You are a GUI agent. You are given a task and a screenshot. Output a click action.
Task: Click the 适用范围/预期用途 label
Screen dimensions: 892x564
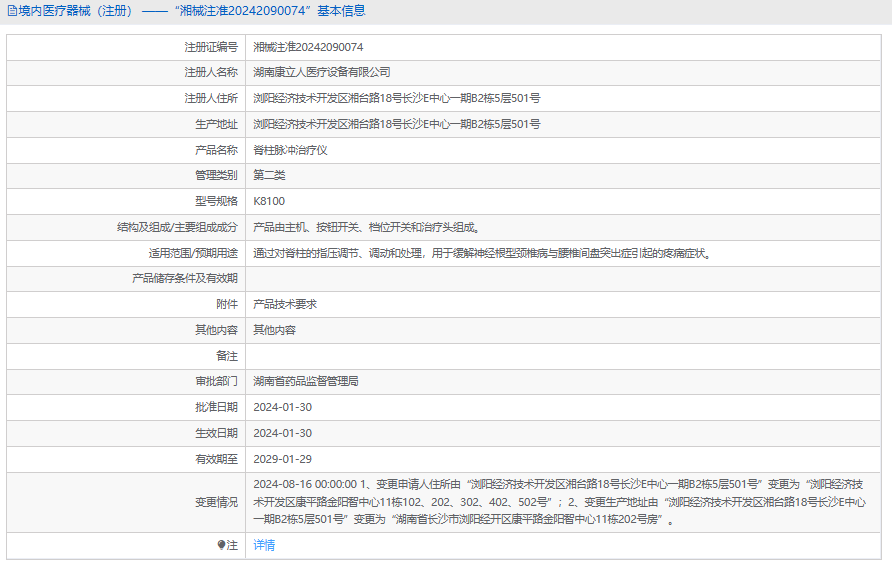(x=193, y=253)
